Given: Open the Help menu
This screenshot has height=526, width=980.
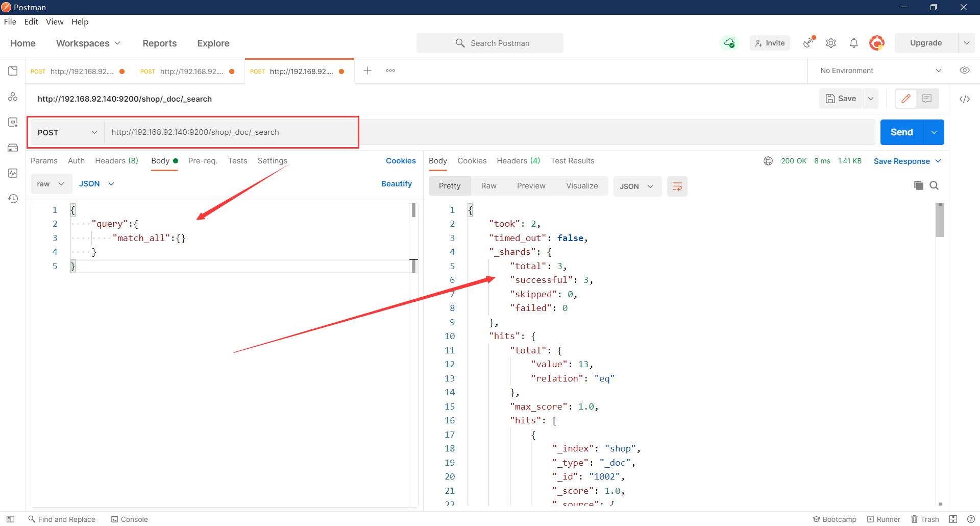Looking at the screenshot, I should tap(80, 21).
